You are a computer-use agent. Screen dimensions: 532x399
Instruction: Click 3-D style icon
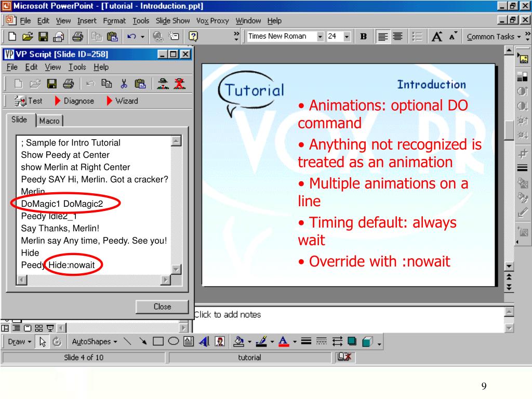367,341
